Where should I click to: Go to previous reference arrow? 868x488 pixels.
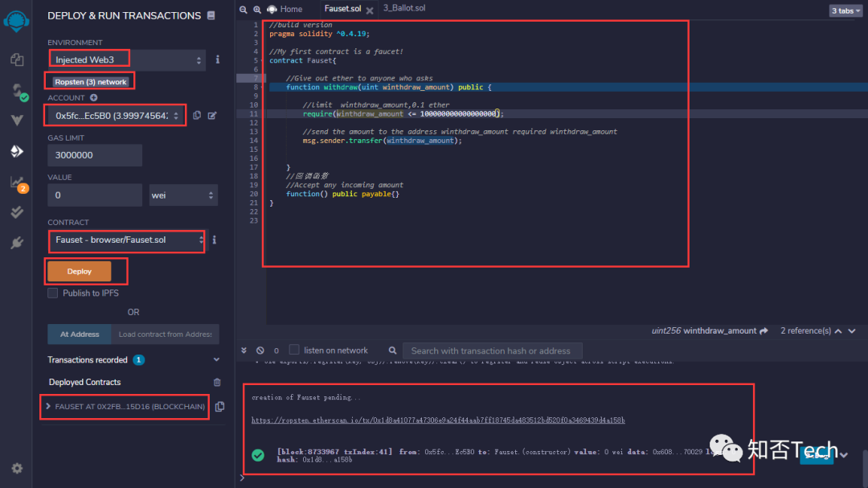tap(838, 330)
